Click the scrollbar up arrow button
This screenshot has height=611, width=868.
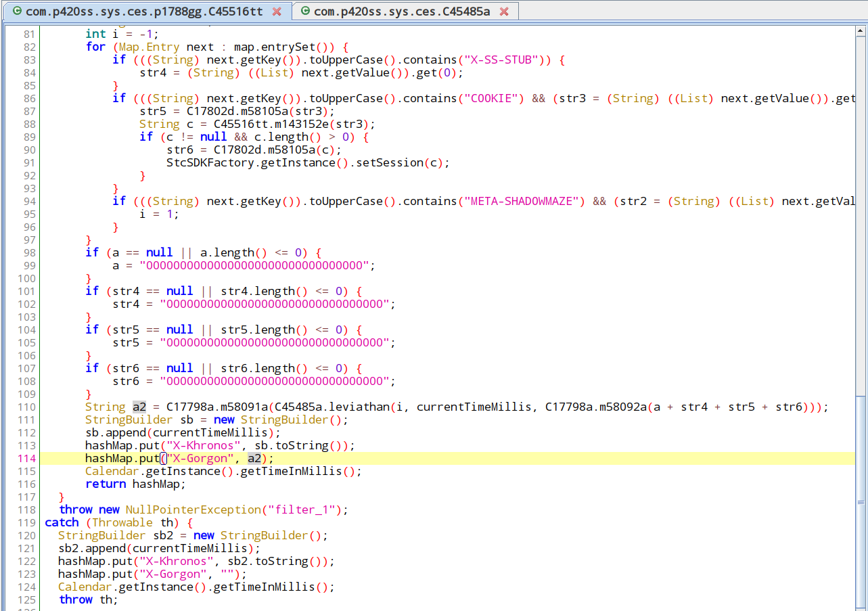click(861, 30)
